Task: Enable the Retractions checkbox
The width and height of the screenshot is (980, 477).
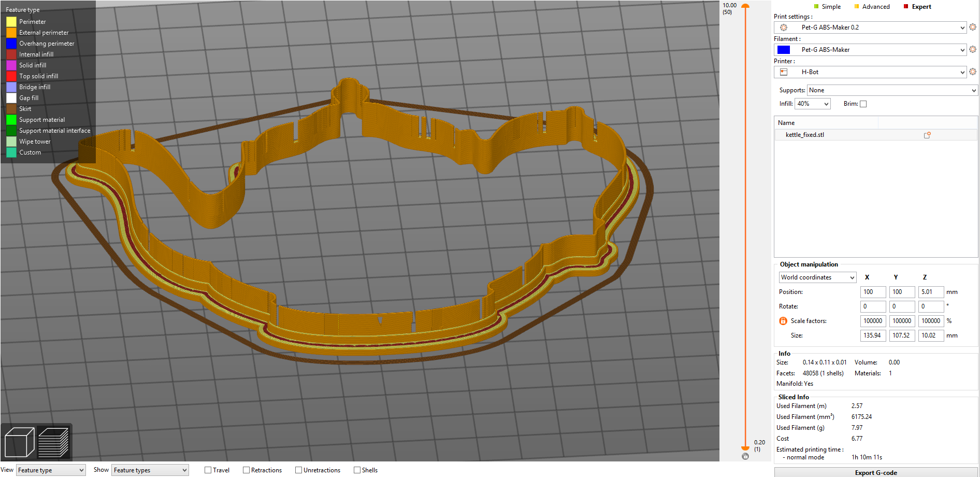Action: (247, 470)
